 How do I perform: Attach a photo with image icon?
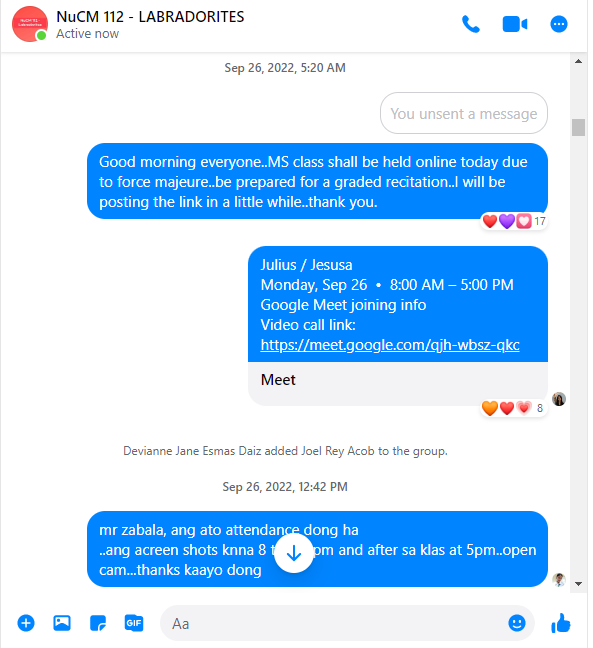point(62,623)
